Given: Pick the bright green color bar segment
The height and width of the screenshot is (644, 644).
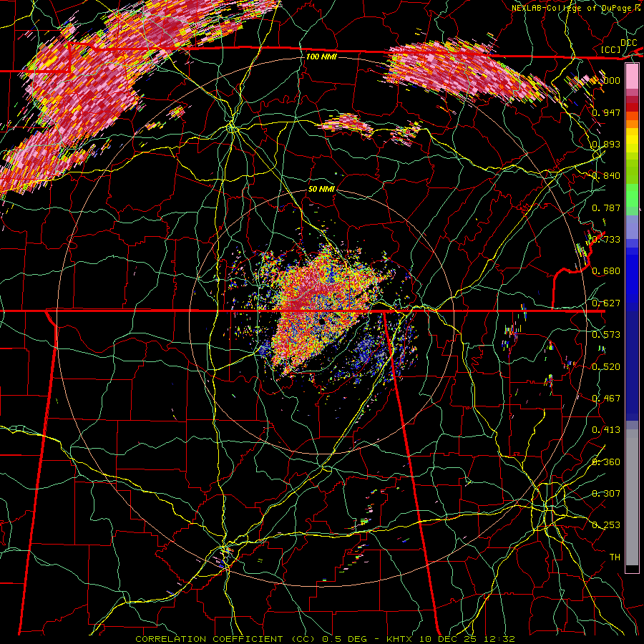Looking at the screenshot, I should [x=632, y=195].
